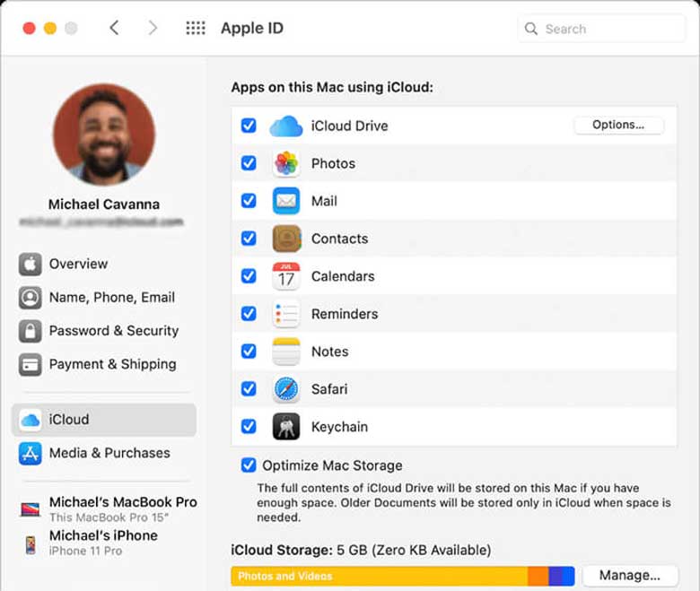Select the iCloud sidebar item
This screenshot has height=591, width=700.
pyautogui.click(x=103, y=420)
